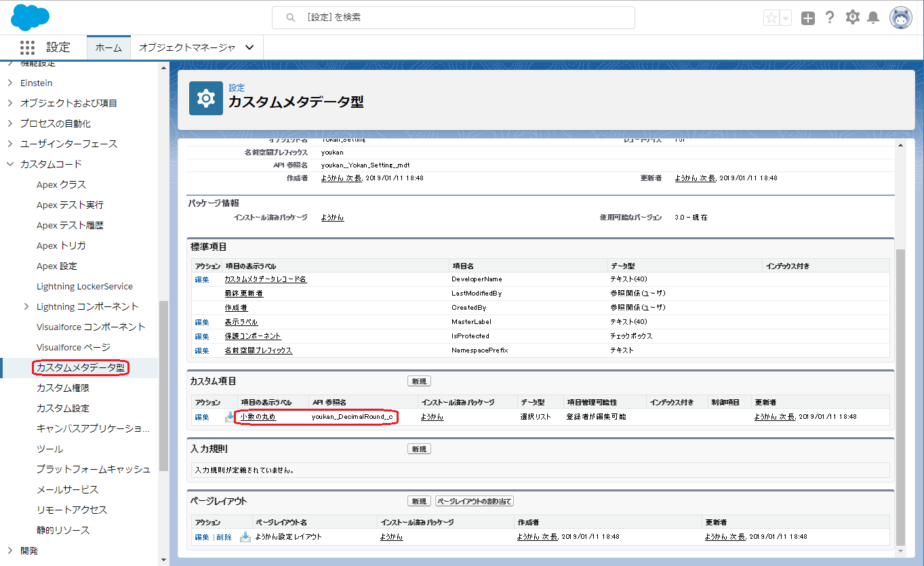The image size is (924, 566).
Task: Click 新規 button in 入力規則 section
Action: coord(419,449)
